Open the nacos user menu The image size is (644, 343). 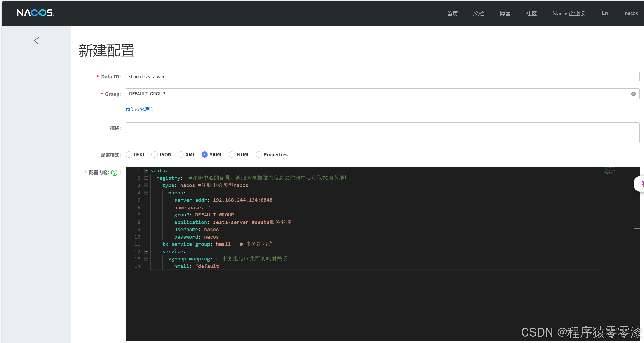coord(631,13)
